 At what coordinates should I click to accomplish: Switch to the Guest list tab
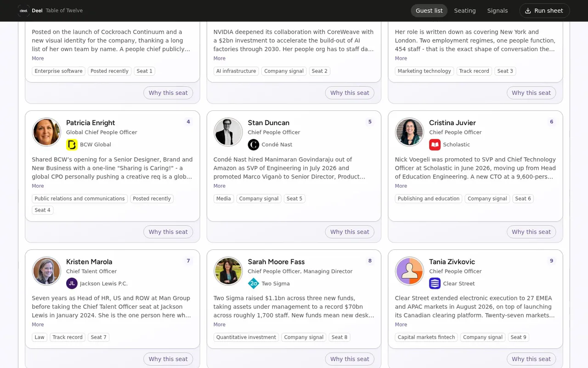(x=429, y=11)
